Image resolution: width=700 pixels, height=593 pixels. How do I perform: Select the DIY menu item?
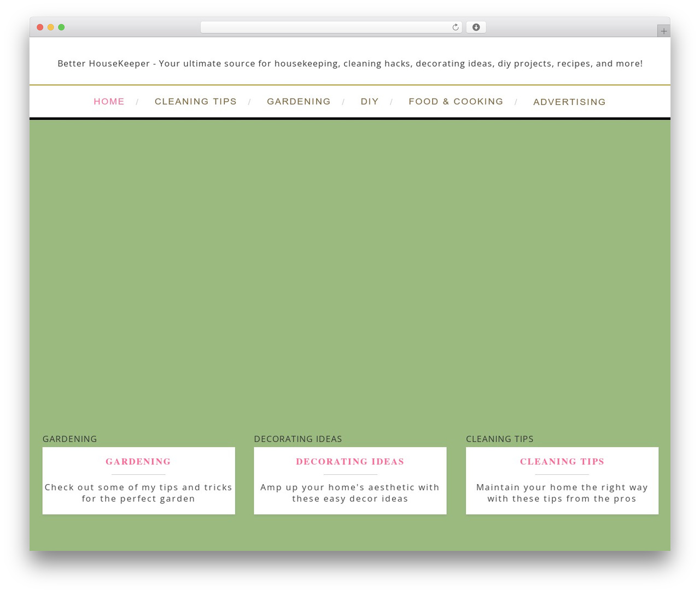[x=370, y=102]
